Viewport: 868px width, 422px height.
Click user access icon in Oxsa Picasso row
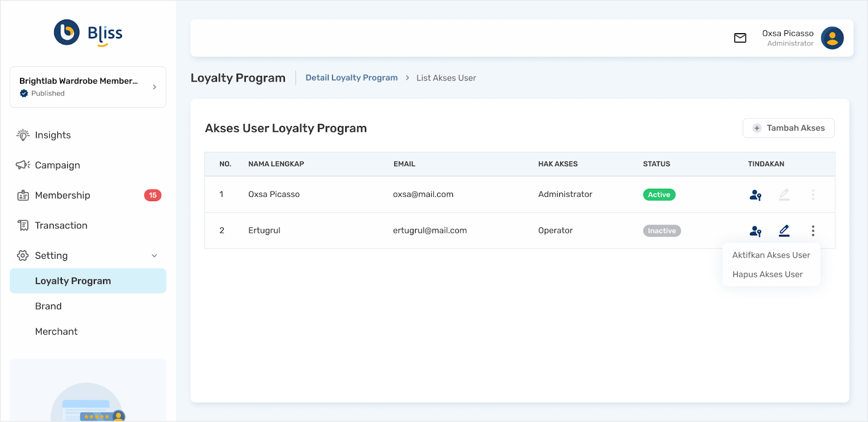[x=755, y=195]
